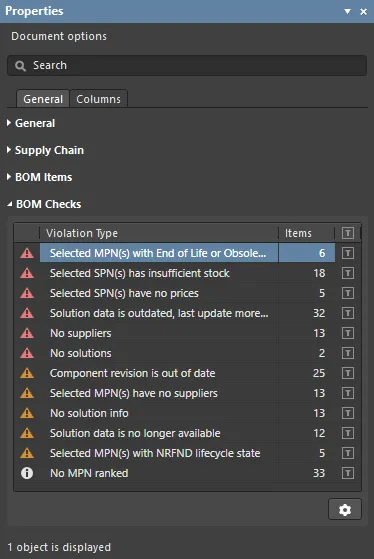The image size is (374, 559).
Task: Toggle T box for Selected SPN(s) have no prices
Action: [348, 293]
